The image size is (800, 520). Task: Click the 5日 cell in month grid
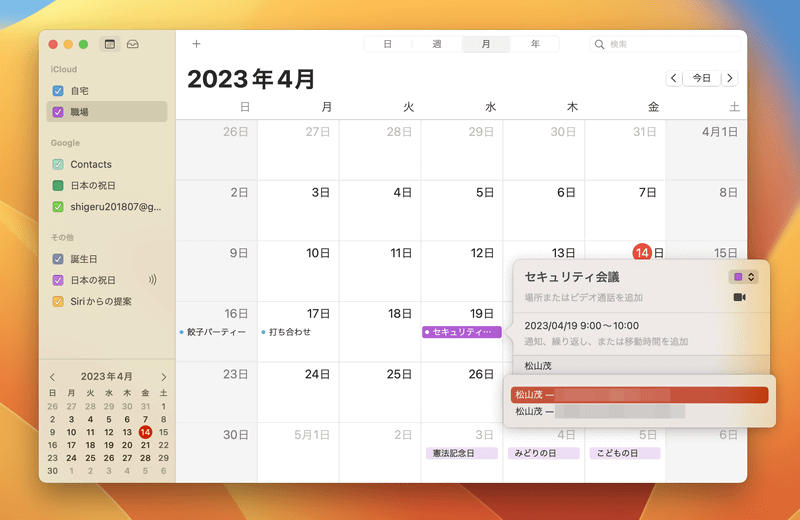pyautogui.click(x=462, y=210)
